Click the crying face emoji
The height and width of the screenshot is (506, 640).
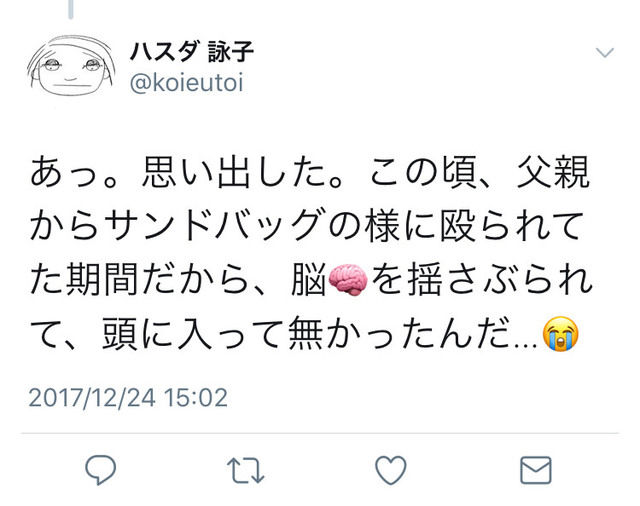click(560, 334)
